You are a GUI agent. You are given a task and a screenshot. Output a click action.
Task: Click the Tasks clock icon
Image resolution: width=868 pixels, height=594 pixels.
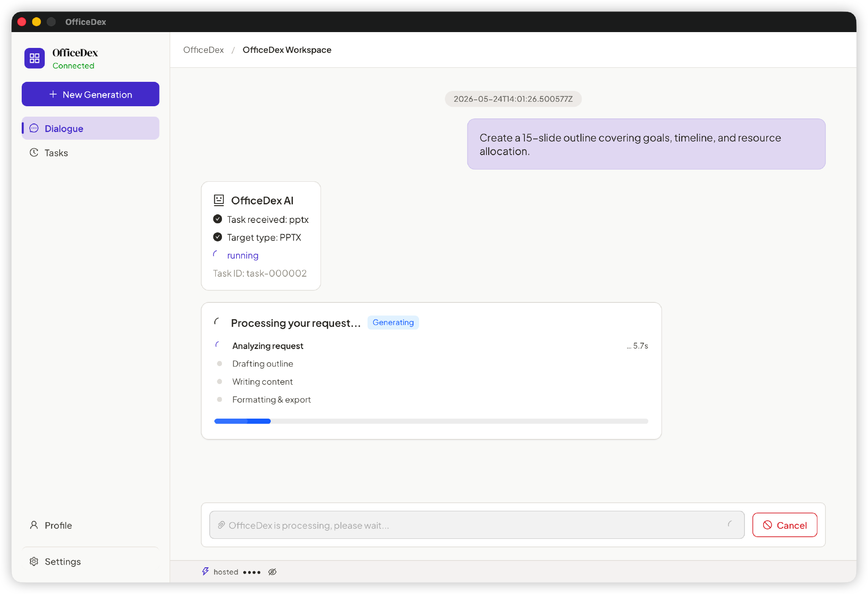tap(34, 153)
